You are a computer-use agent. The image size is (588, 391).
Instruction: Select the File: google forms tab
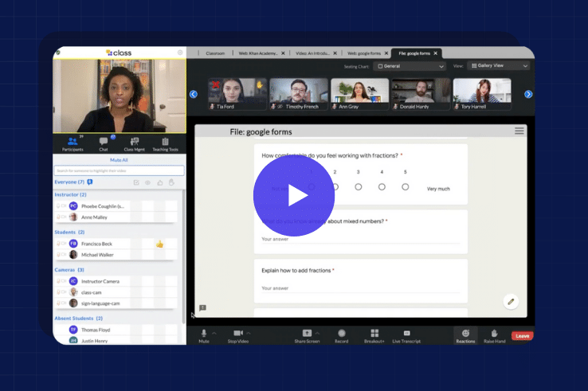click(414, 53)
